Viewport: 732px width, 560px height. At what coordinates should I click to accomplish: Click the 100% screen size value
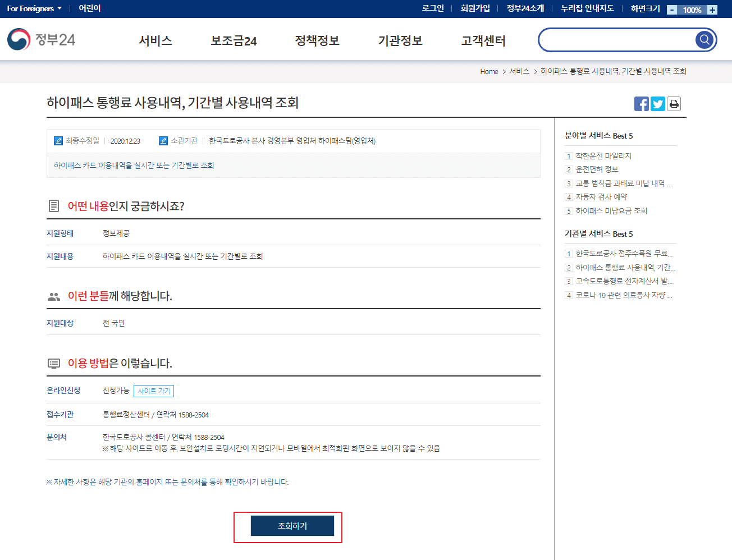point(692,10)
